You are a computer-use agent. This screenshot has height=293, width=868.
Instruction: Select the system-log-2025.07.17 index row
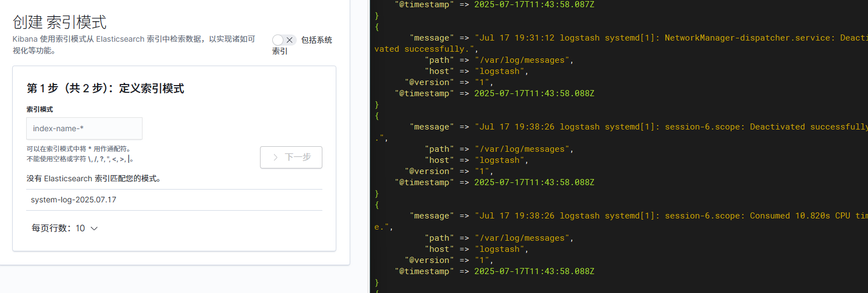(x=174, y=200)
